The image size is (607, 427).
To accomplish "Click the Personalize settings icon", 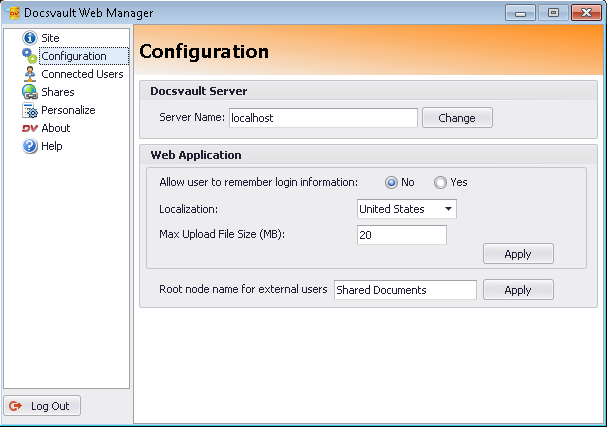I will tap(30, 110).
